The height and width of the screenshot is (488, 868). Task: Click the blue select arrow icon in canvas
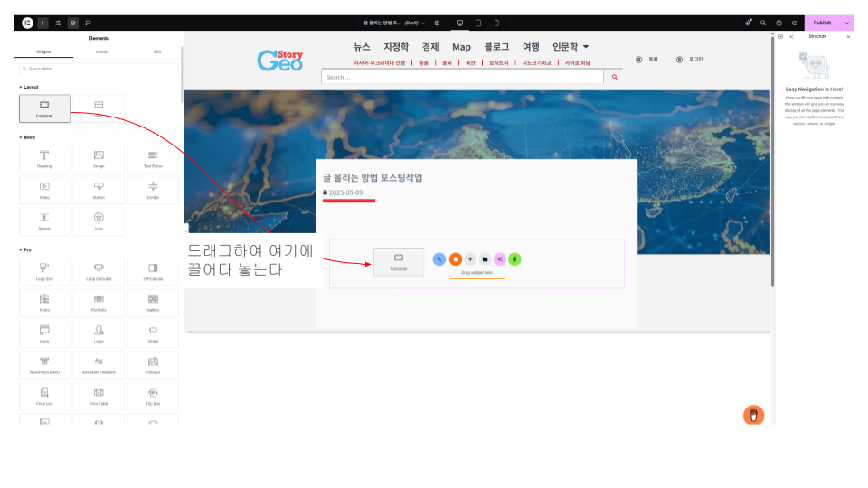(x=439, y=259)
